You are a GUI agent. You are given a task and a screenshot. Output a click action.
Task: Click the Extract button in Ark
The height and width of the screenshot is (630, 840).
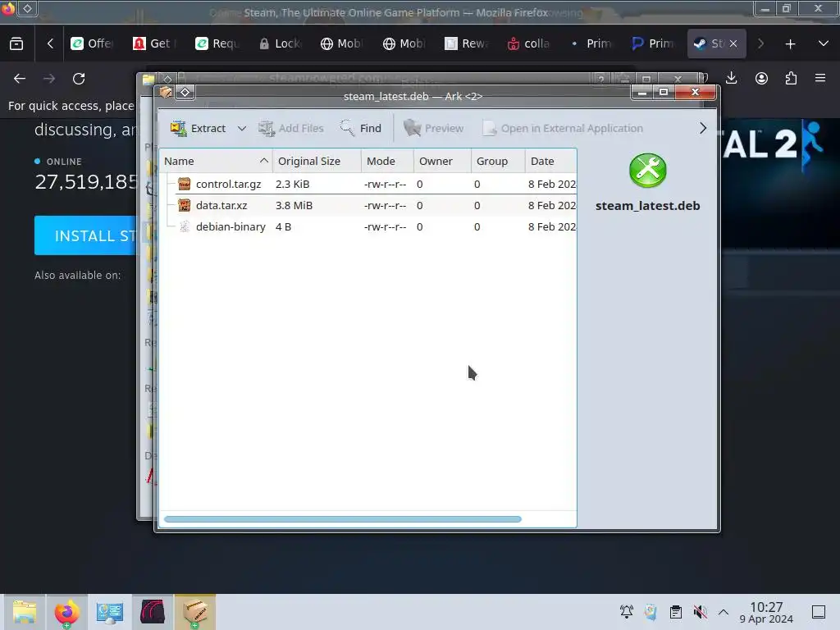[x=199, y=129]
